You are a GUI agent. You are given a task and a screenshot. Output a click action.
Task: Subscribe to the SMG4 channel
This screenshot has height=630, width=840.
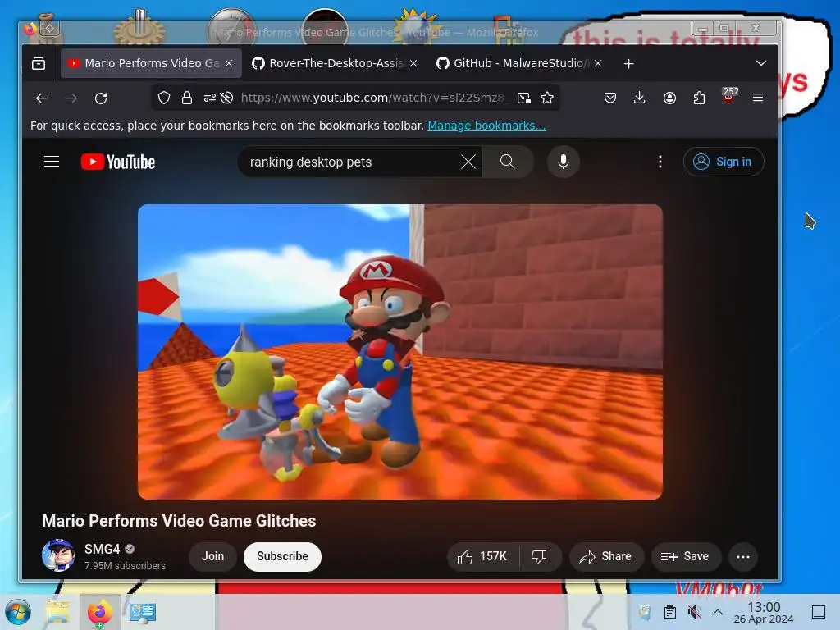tap(282, 557)
